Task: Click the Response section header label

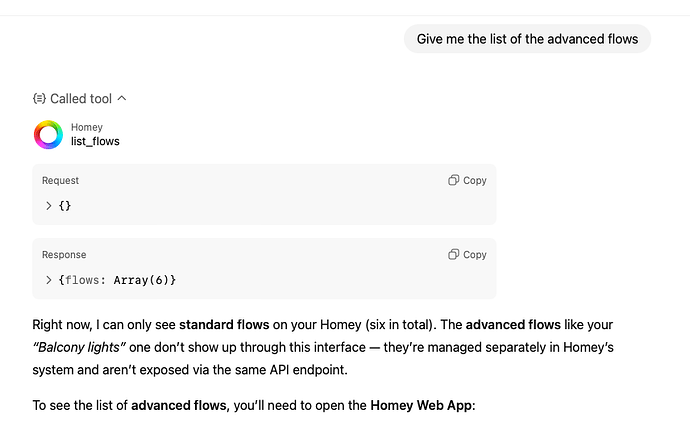Action: [x=64, y=255]
